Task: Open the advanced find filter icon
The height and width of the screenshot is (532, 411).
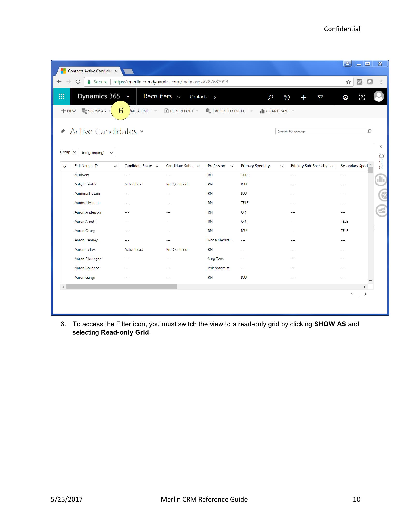Action: 320,97
